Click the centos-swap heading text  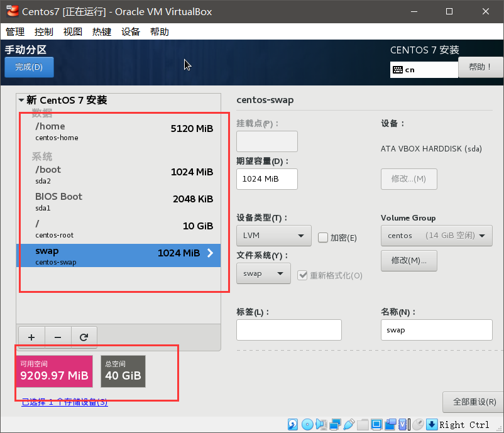(265, 100)
